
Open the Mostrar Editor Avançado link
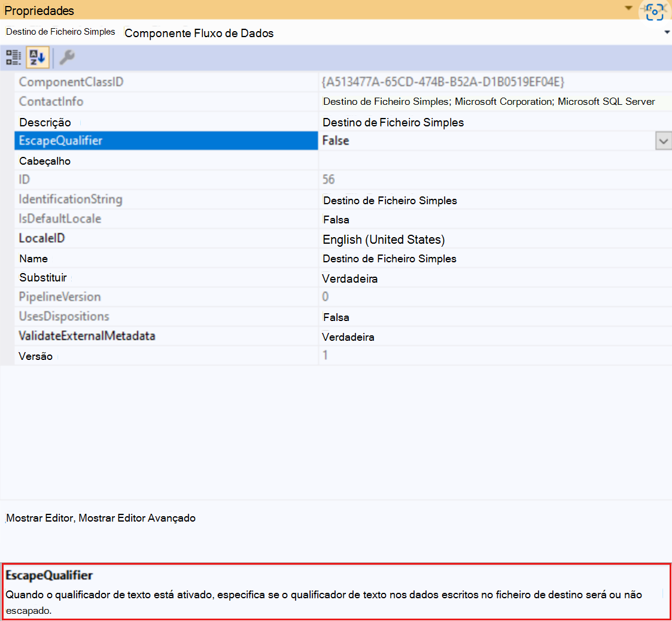137,518
